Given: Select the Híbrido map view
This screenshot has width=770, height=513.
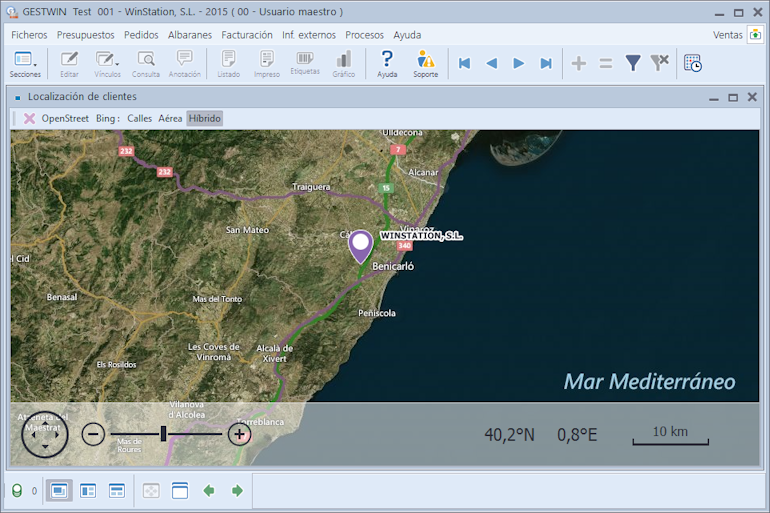Looking at the screenshot, I should pos(204,118).
